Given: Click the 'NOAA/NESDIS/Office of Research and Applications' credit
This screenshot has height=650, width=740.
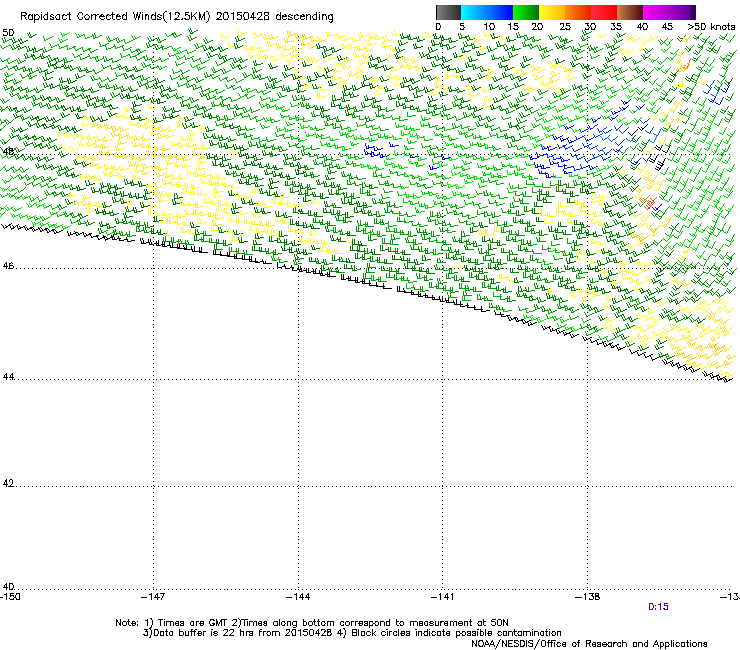Looking at the screenshot, I should pos(589,644).
